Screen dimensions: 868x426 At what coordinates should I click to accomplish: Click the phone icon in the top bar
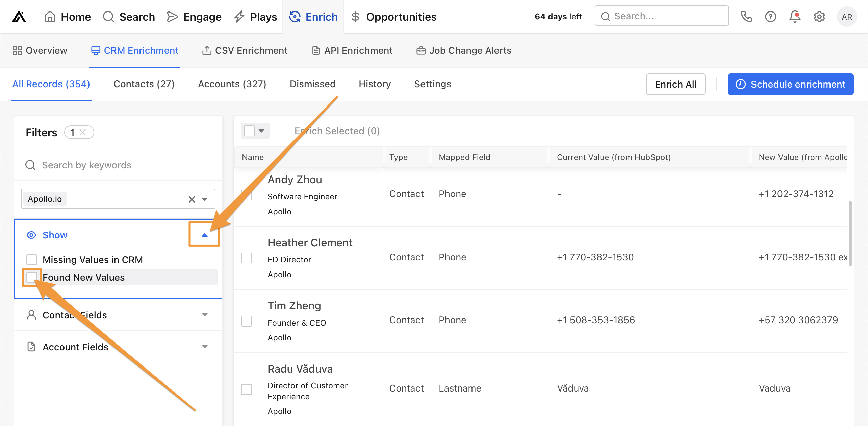tap(746, 16)
